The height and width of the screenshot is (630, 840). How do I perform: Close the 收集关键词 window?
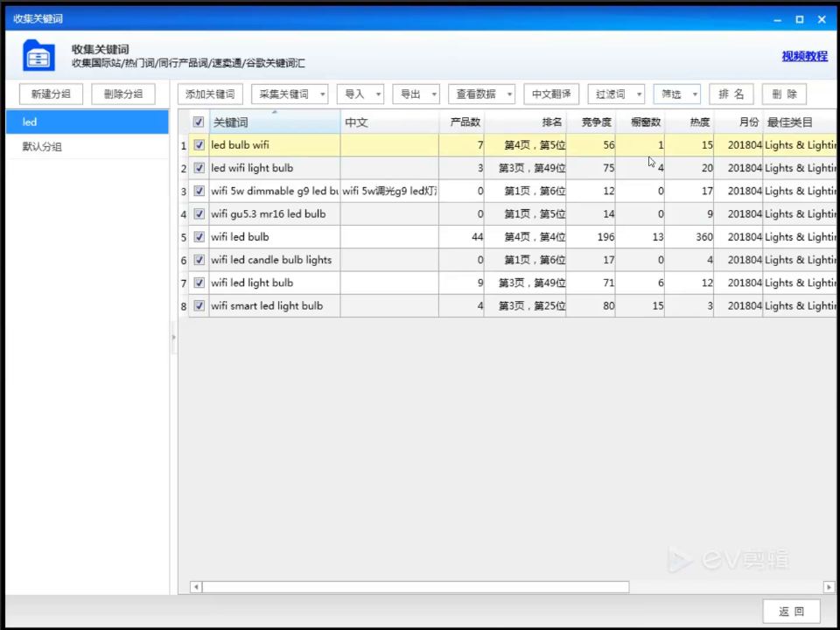(x=822, y=19)
